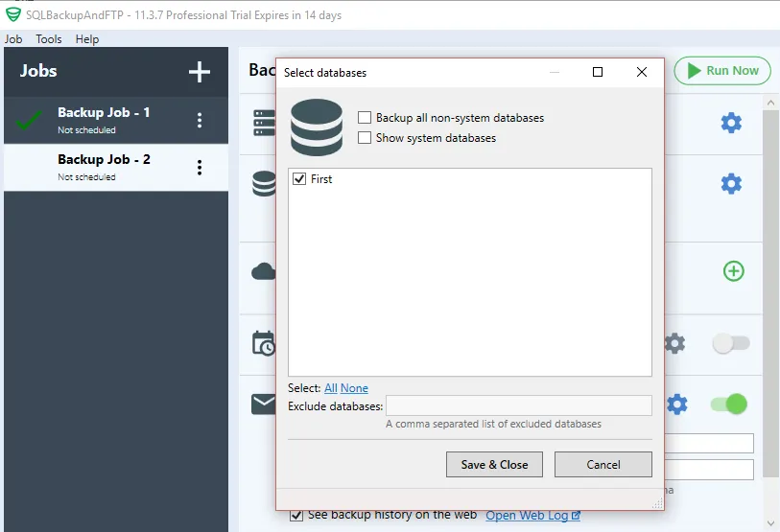780x532 pixels.
Task: Close the Select databases dialog with the X
Action: (x=642, y=72)
